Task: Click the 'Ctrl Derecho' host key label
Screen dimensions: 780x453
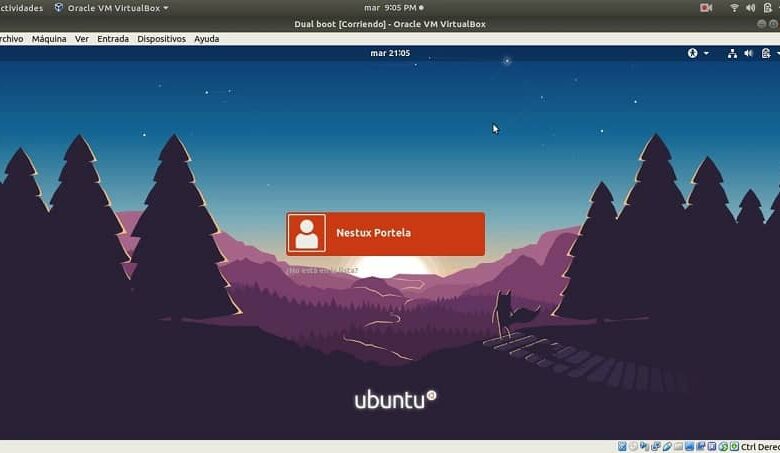Action: [761, 447]
